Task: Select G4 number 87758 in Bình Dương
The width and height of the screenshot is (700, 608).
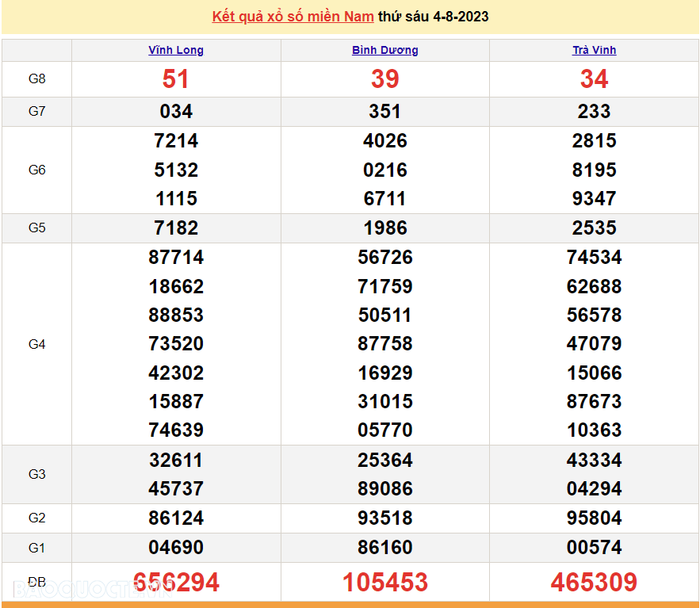Action: (385, 344)
